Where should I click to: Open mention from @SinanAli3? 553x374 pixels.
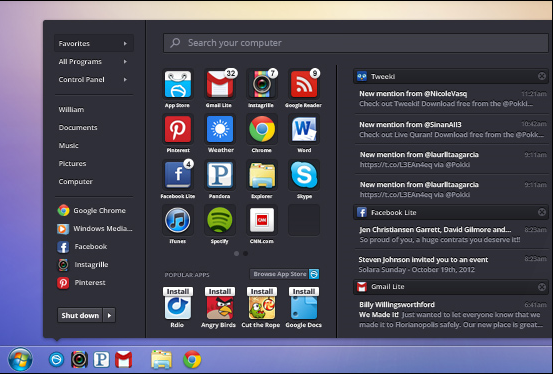[x=452, y=129]
